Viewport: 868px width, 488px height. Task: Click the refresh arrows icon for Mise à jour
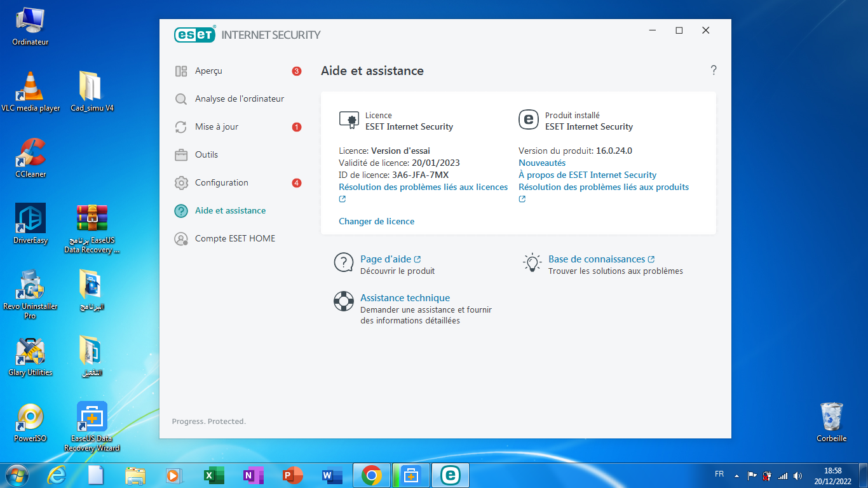point(181,127)
